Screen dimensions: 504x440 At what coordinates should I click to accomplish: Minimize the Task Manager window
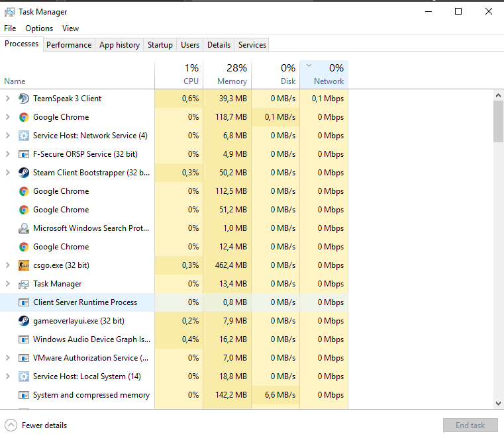[x=428, y=11]
